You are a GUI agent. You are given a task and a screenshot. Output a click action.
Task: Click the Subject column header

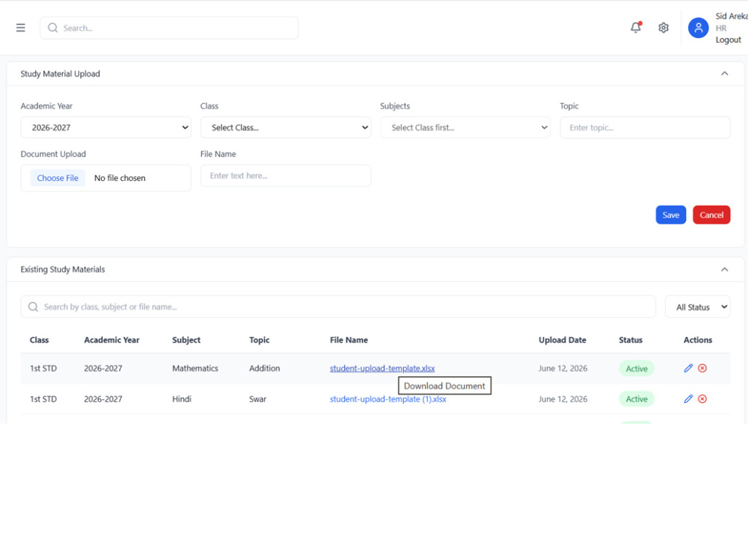(x=186, y=339)
